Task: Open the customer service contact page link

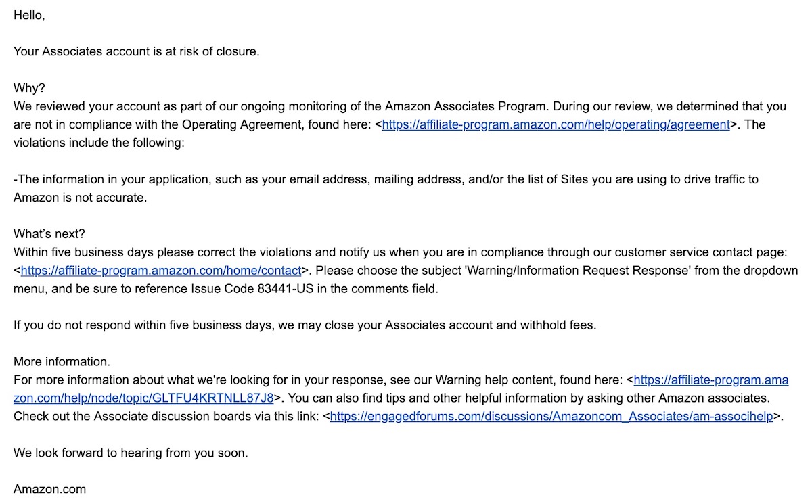Action: point(161,271)
